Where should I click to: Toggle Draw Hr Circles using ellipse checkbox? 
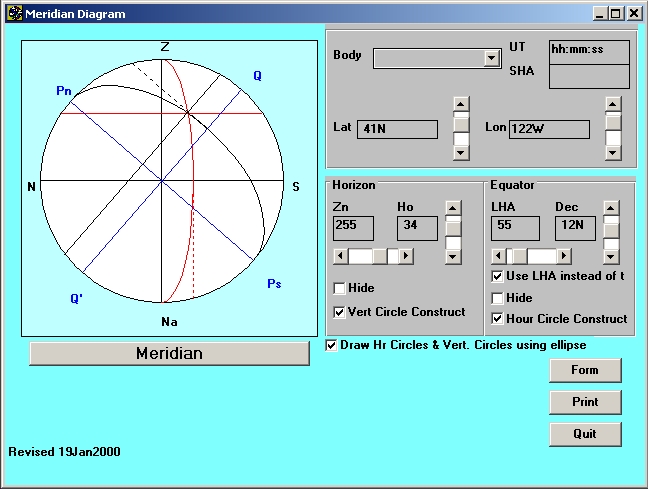pos(332,345)
